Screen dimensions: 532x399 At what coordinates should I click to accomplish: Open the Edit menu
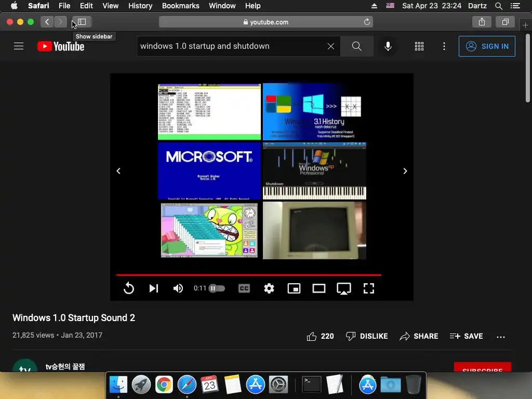pos(86,6)
